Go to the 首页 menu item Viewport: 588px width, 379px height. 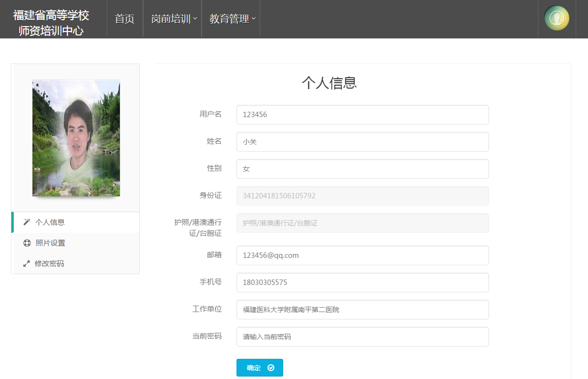124,19
